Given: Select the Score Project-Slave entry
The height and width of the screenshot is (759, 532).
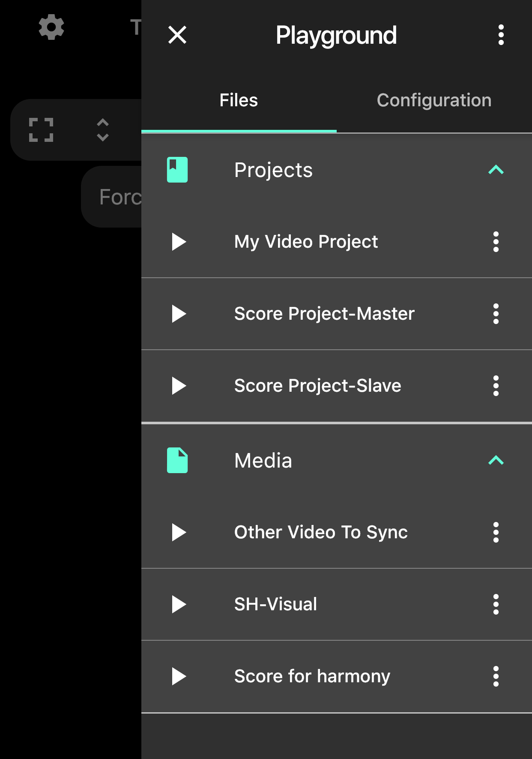Looking at the screenshot, I should click(317, 386).
